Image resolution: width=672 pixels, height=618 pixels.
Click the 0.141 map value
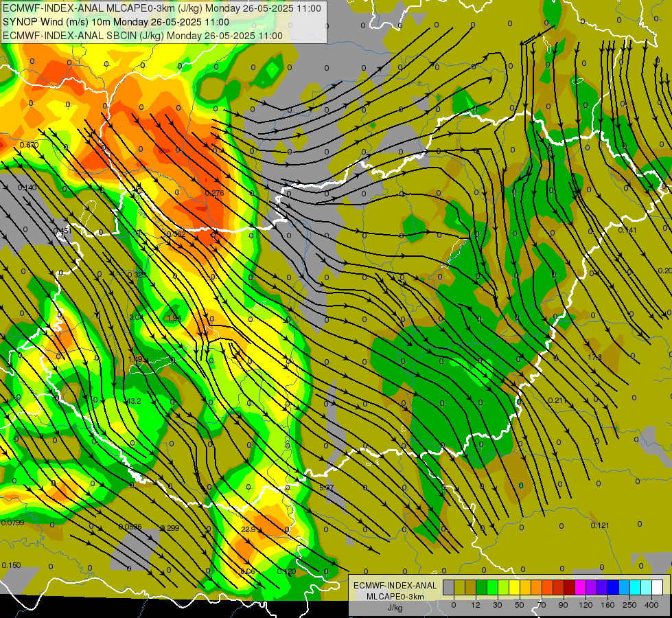[x=627, y=230]
